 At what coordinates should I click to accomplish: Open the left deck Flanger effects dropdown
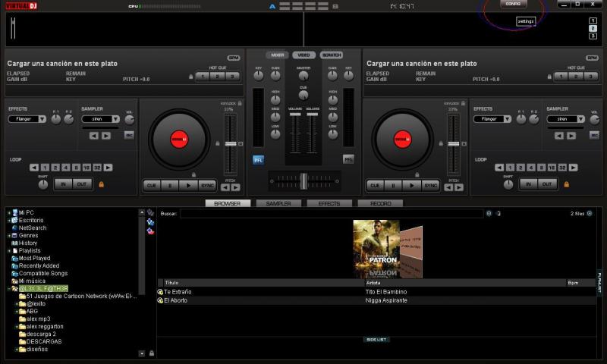(x=27, y=119)
